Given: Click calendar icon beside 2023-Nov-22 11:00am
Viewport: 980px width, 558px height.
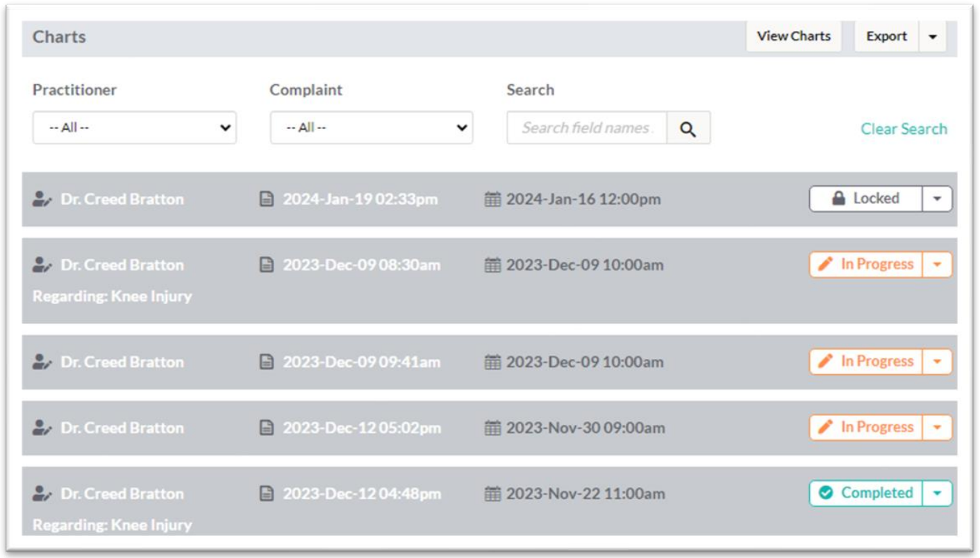Looking at the screenshot, I should tap(492, 493).
